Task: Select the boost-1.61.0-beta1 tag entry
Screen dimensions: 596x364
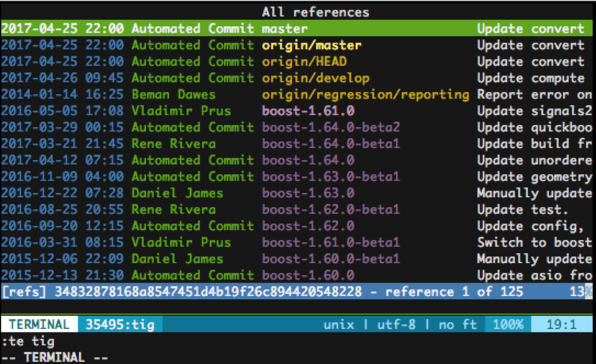Action: (331, 243)
